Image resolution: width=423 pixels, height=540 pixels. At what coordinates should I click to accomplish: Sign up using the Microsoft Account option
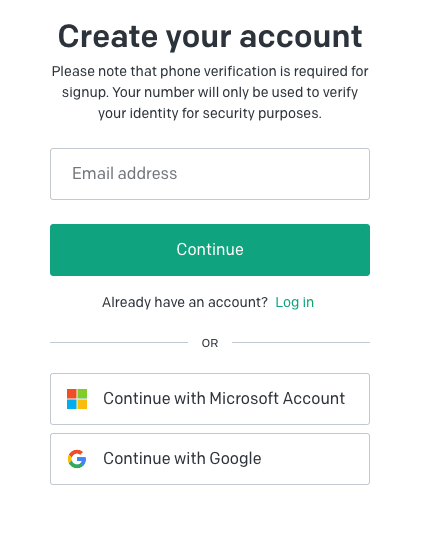click(x=210, y=399)
